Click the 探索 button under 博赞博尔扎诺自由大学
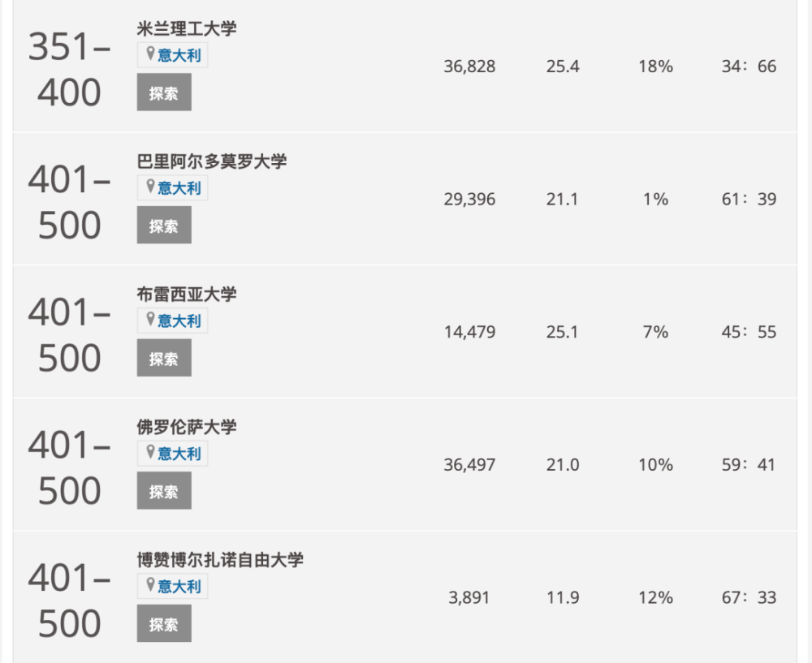 point(164,624)
